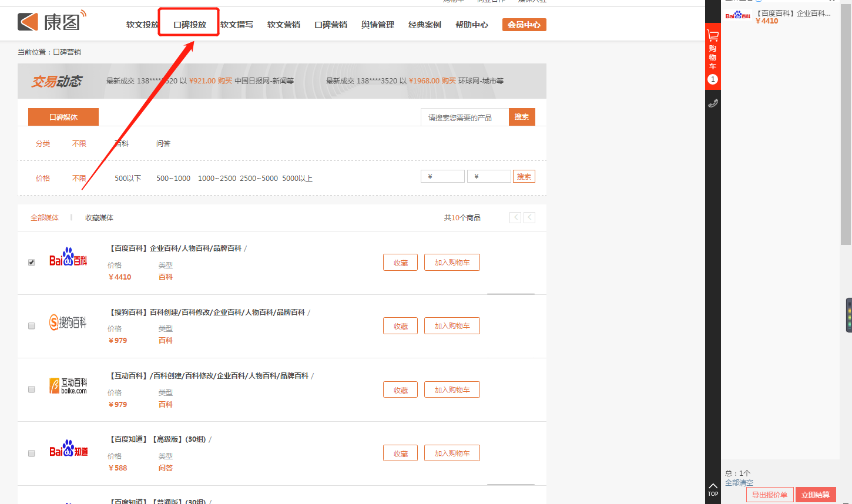Click the cart count badge showing 1
Screen dimensions: 852x504
(x=713, y=79)
